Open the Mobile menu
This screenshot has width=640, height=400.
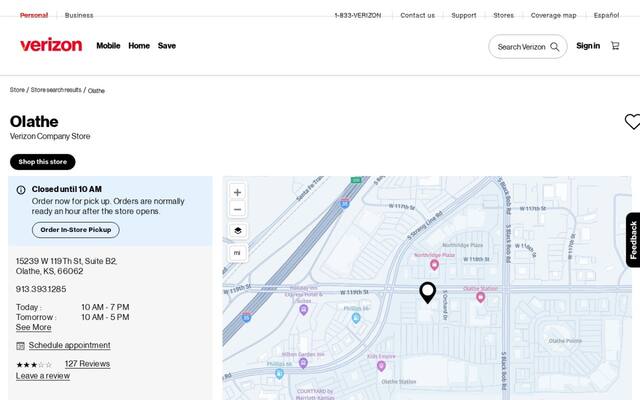pos(108,46)
